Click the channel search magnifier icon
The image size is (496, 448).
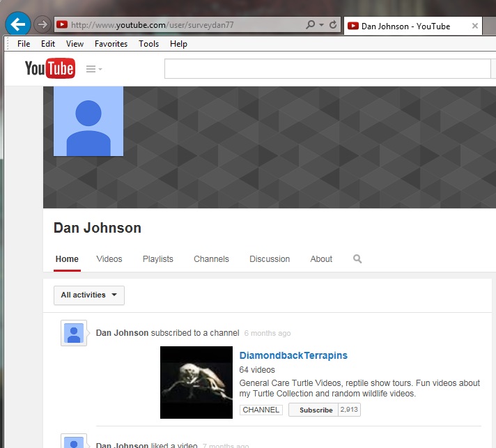click(x=357, y=258)
